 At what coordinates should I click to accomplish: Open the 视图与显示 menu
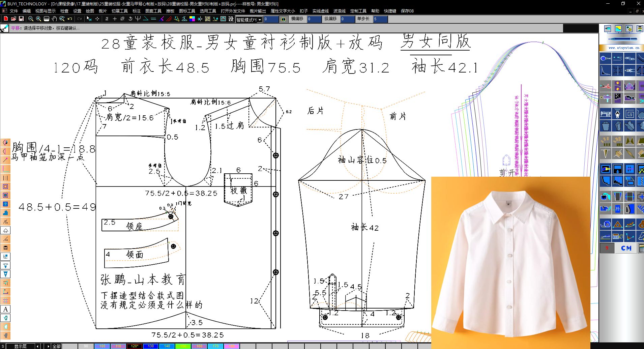click(46, 11)
